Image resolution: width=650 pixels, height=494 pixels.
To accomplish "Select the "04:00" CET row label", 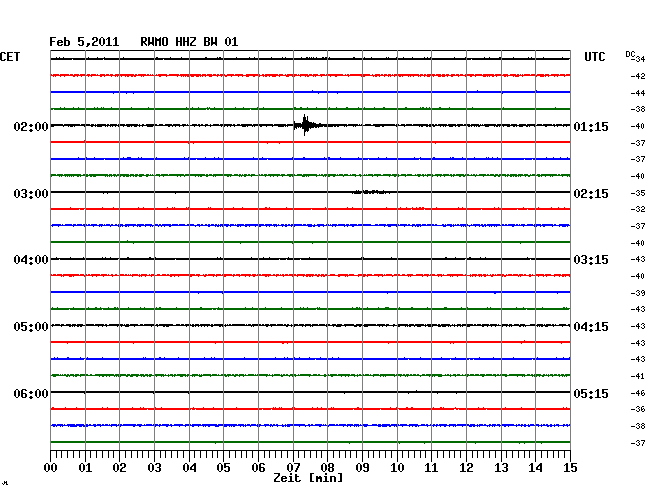I will coord(31,260).
